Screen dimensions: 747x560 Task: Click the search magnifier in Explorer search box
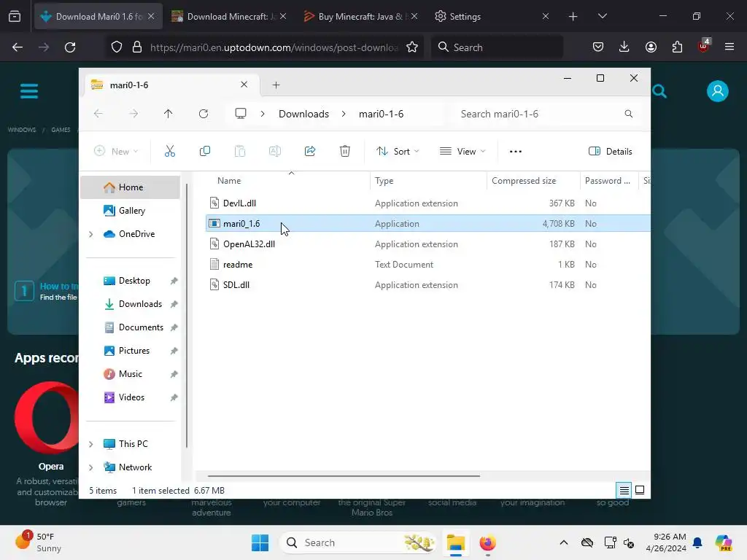(x=629, y=114)
